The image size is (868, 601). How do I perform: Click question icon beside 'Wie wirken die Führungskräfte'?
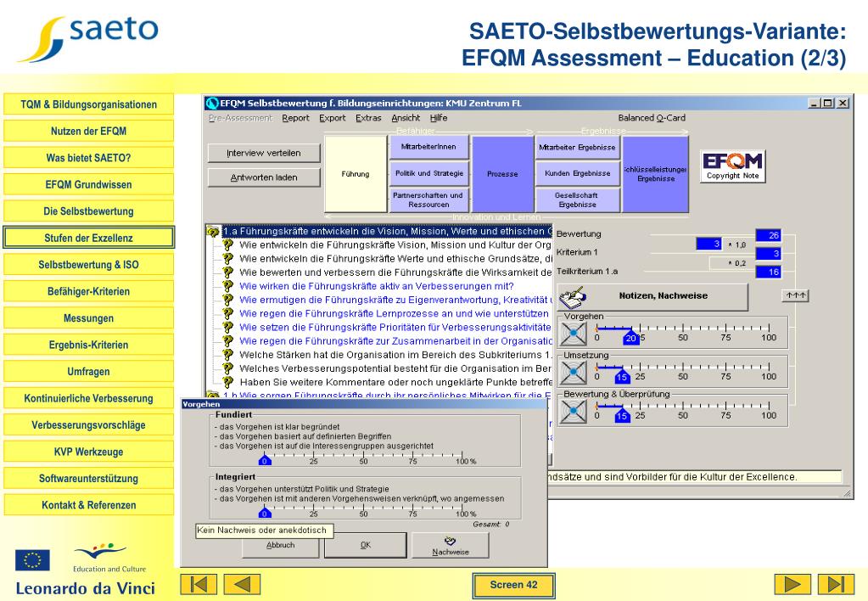(x=227, y=286)
